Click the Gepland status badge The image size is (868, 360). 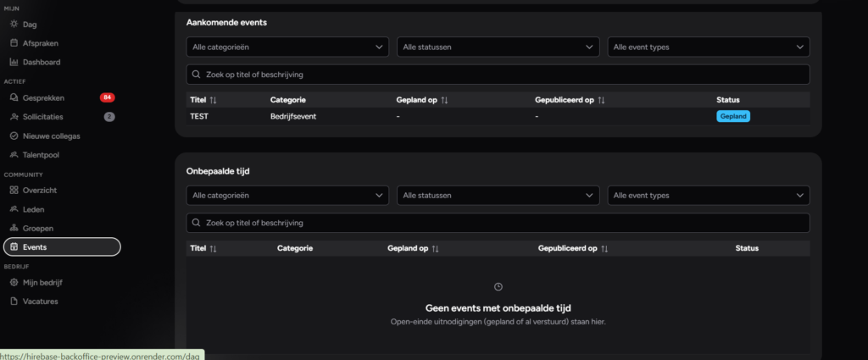coord(733,116)
